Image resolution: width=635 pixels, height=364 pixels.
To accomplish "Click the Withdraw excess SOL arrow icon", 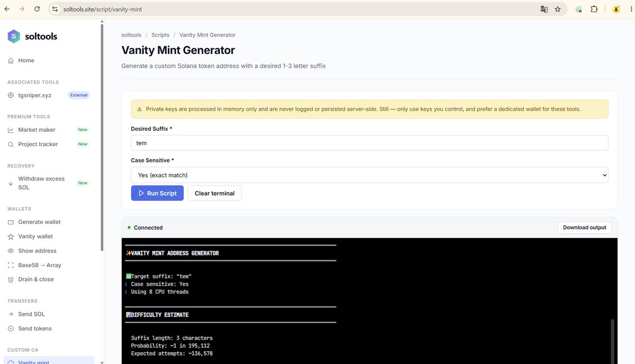I will (11, 184).
